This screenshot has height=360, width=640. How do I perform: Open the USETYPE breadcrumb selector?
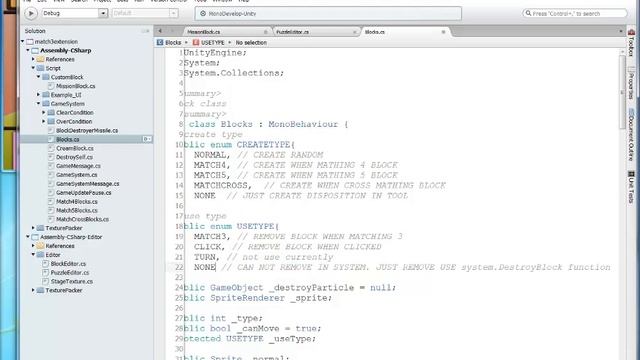[x=209, y=42]
